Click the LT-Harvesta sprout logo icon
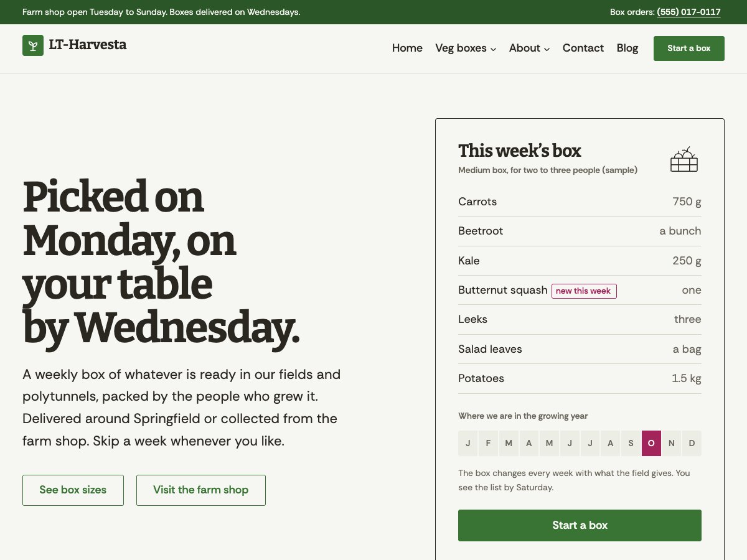This screenshot has width=747, height=560. pyautogui.click(x=33, y=45)
